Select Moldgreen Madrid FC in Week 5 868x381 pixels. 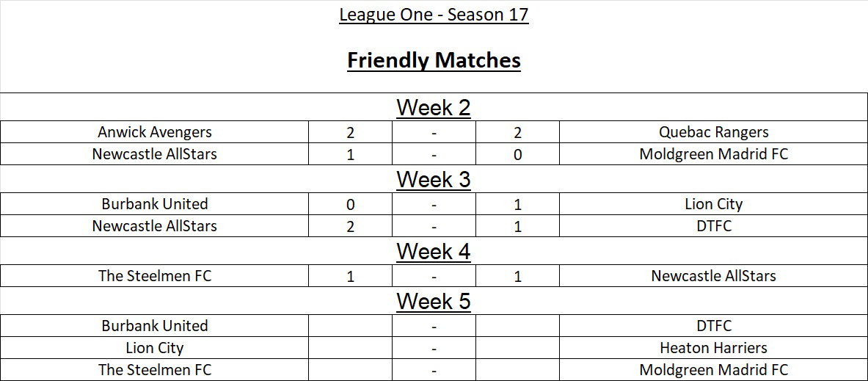coord(714,369)
